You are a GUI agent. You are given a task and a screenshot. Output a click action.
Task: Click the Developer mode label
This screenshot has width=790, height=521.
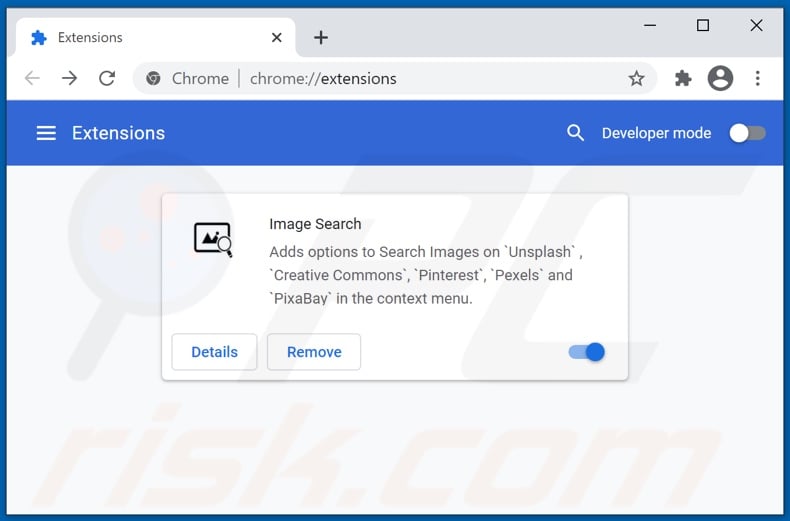click(x=656, y=133)
